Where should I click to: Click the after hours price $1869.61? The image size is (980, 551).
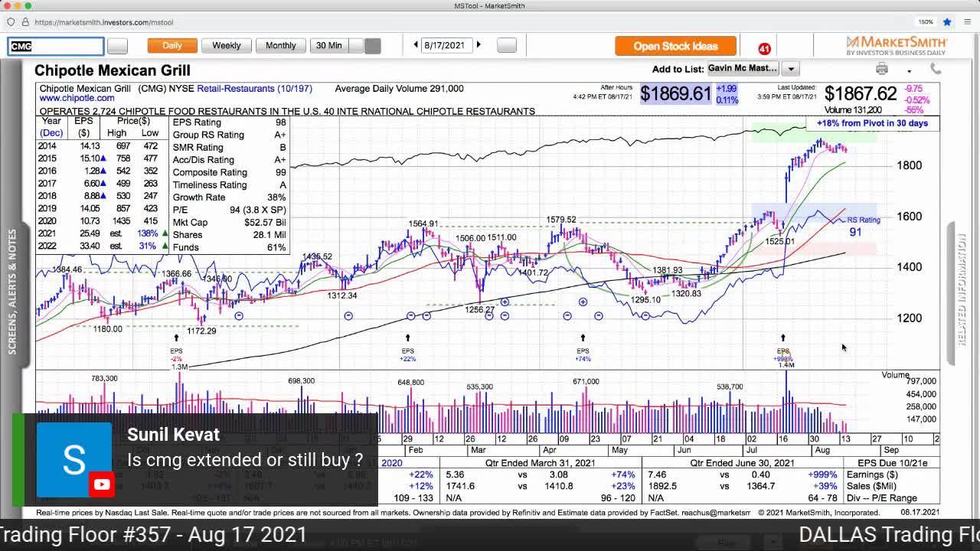(675, 93)
